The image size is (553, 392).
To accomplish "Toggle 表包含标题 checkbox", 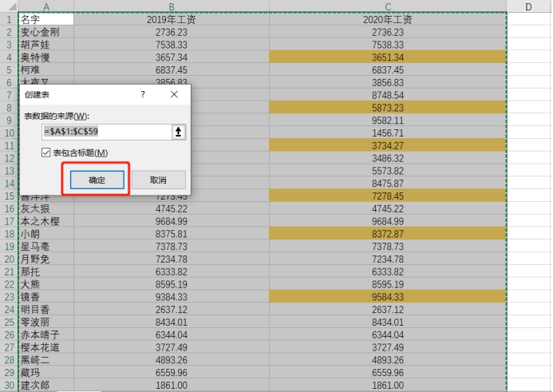I will point(45,152).
